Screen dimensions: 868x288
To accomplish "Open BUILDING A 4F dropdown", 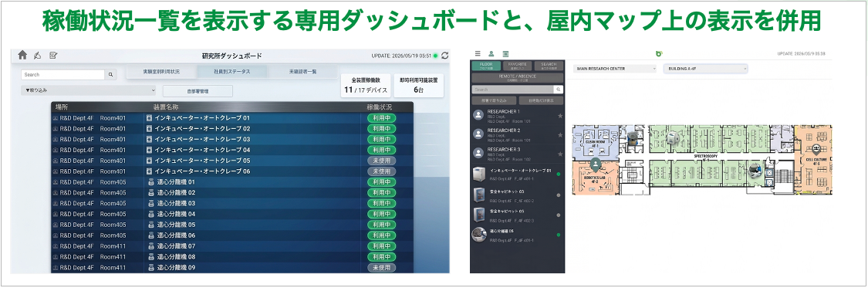I will click(x=706, y=69).
